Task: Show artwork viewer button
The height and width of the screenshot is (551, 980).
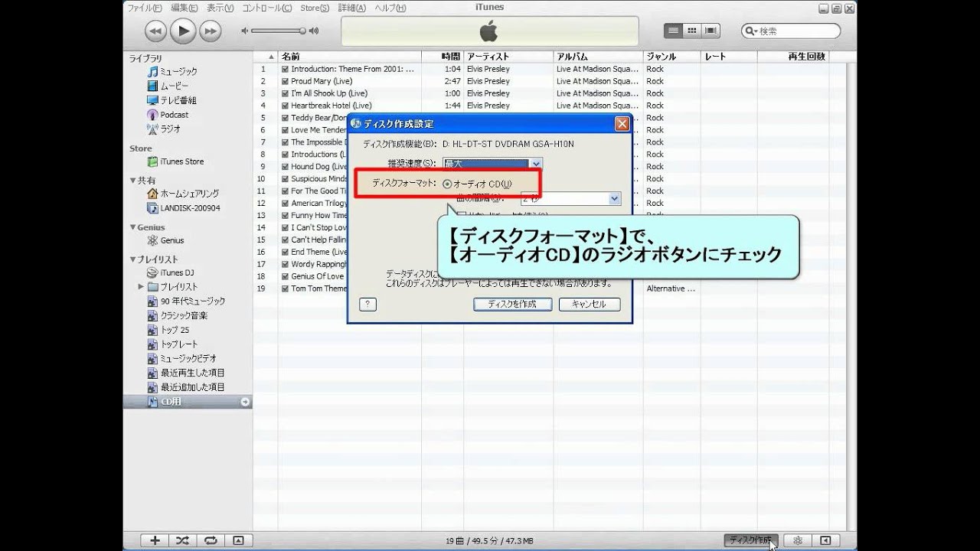Action: pyautogui.click(x=238, y=540)
